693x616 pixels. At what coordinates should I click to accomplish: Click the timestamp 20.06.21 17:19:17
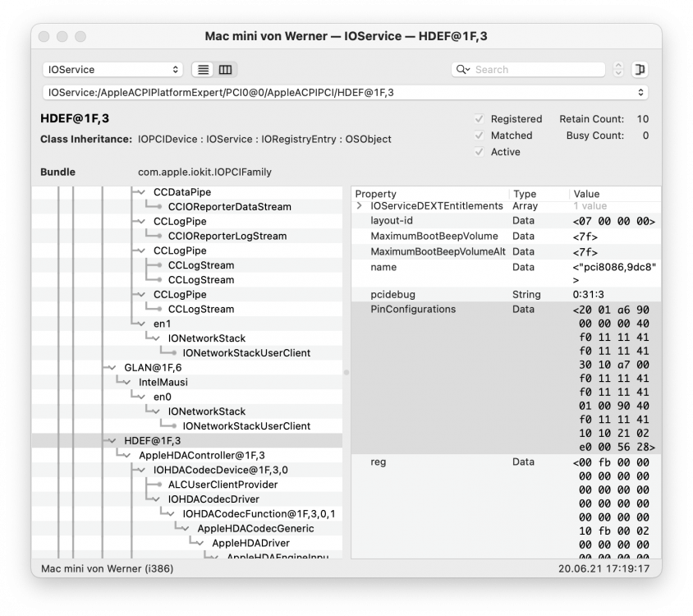[x=604, y=568]
